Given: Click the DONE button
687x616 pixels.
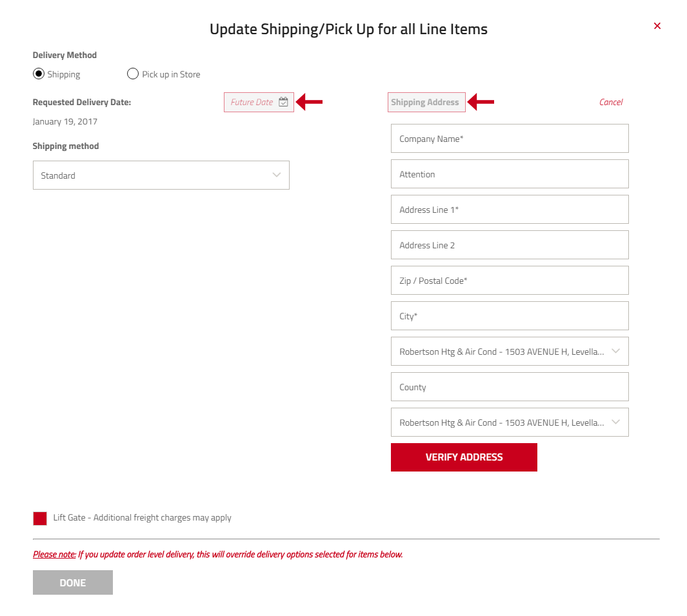Looking at the screenshot, I should click(x=73, y=582).
